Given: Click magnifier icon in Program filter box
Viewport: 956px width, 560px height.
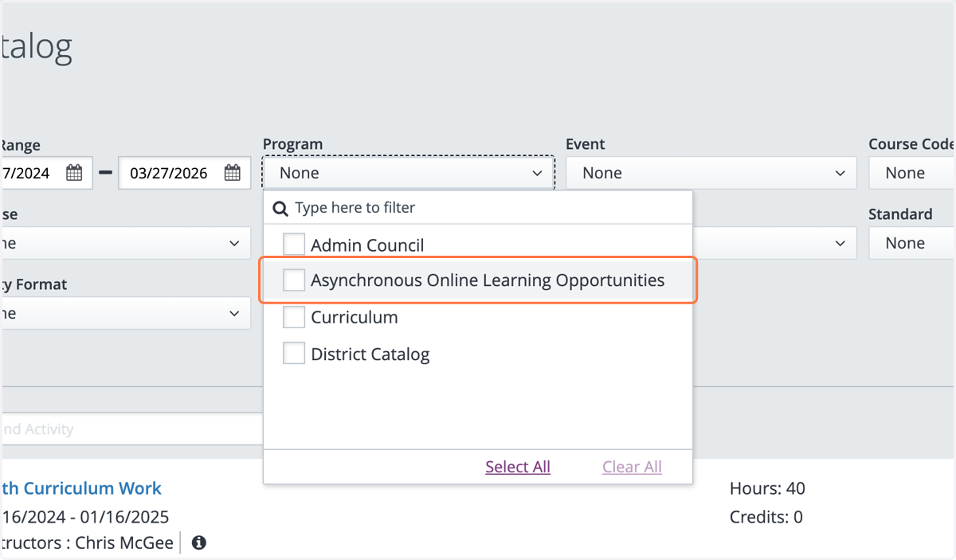Looking at the screenshot, I should click(280, 208).
